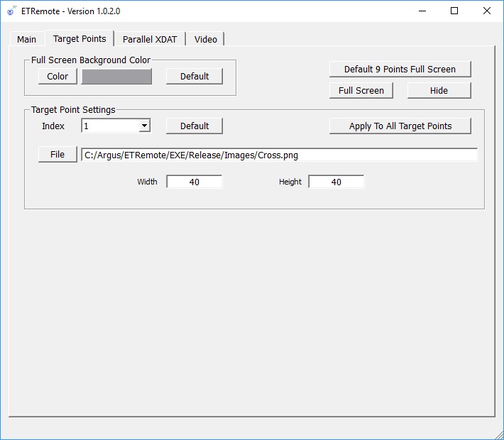
Task: Click the Height input field
Action: pos(336,182)
